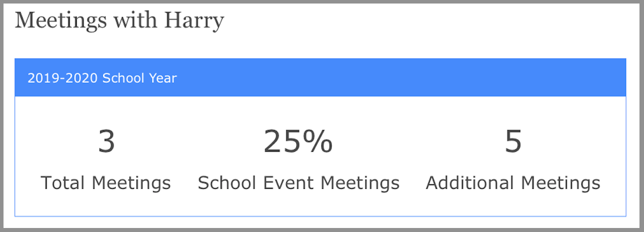Click the percent sign in the 25% value
Image resolution: width=644 pixels, height=232 pixels.
pyautogui.click(x=318, y=142)
